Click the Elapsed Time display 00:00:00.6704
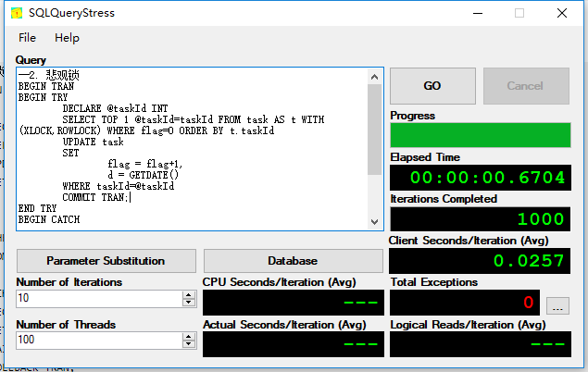Viewport: 588px width, 372px height. coord(481,178)
